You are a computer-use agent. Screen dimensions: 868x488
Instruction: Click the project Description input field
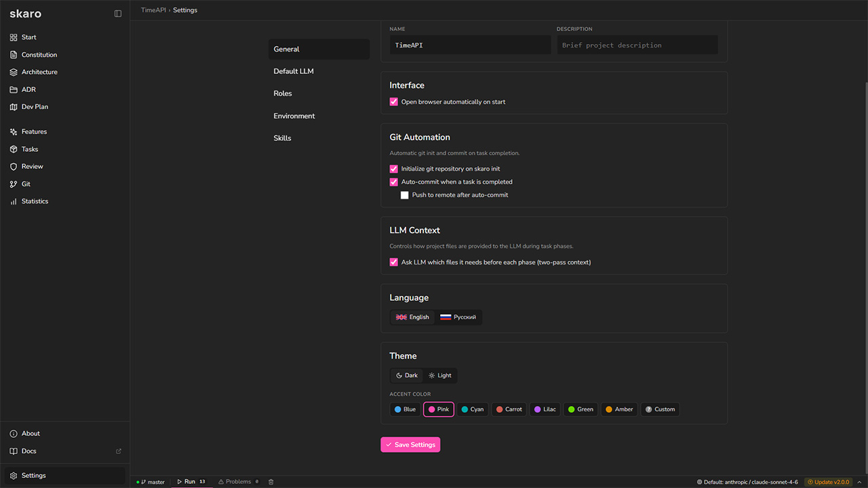coord(637,45)
